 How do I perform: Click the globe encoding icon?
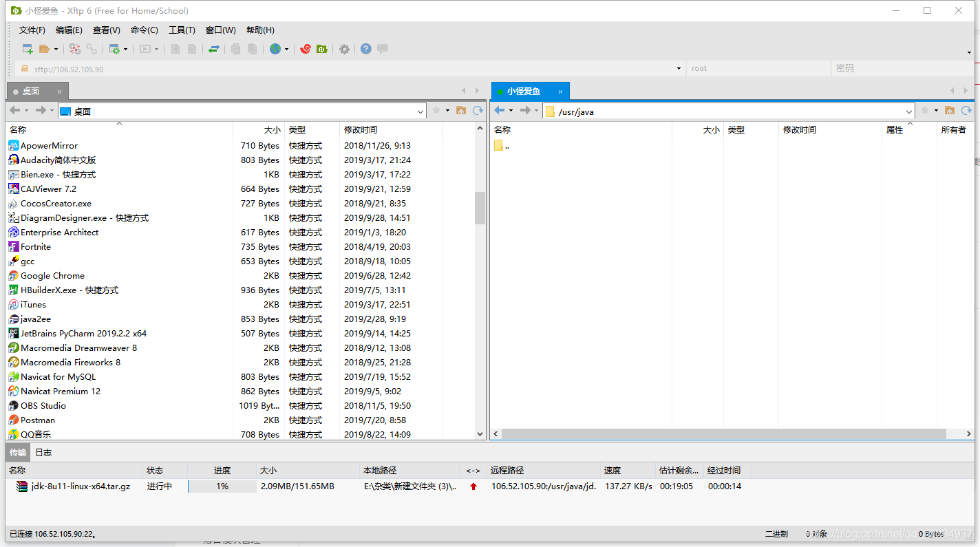pyautogui.click(x=275, y=49)
